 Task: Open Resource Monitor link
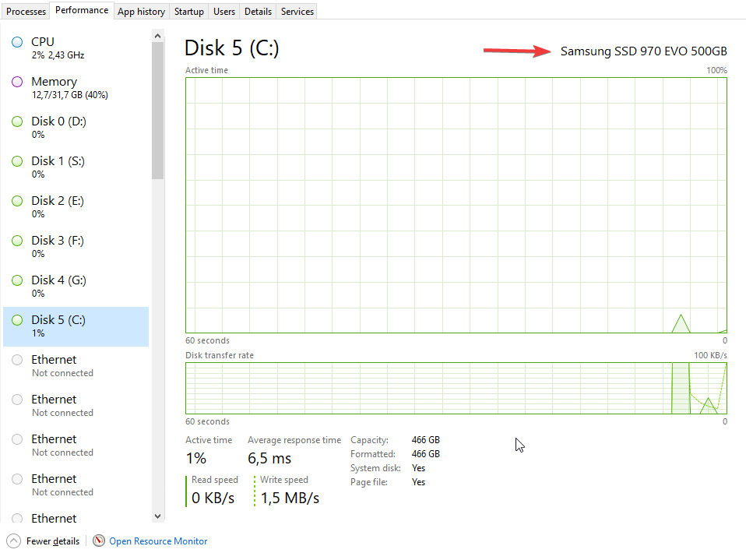click(158, 541)
